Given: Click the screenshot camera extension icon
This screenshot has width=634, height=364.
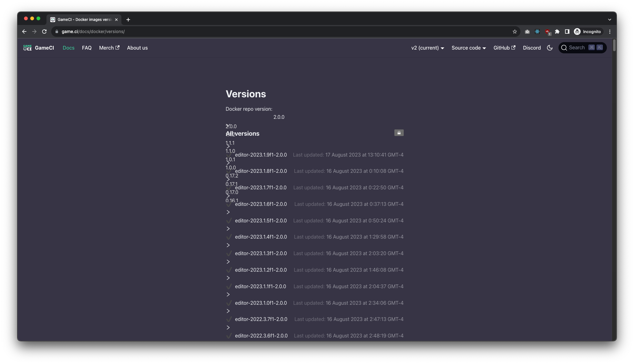Looking at the screenshot, I should click(527, 32).
